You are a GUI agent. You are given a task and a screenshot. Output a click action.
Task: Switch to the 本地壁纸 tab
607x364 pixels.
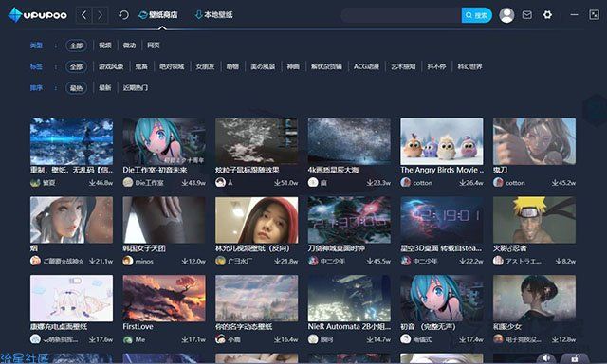point(213,15)
